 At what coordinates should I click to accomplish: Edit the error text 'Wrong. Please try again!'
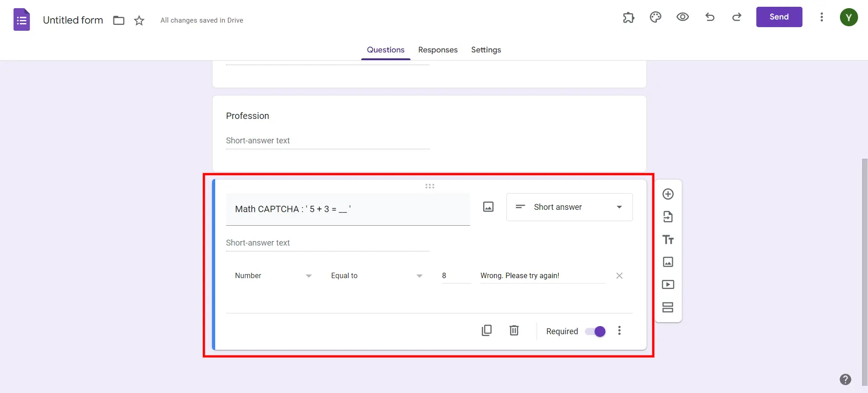click(x=542, y=275)
